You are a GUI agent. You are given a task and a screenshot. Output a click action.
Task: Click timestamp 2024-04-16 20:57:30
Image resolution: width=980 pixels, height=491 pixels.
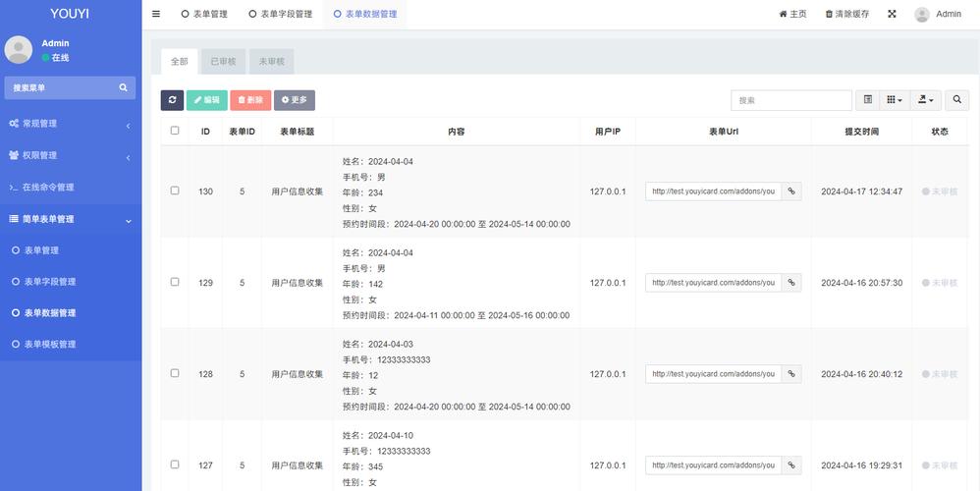click(861, 283)
